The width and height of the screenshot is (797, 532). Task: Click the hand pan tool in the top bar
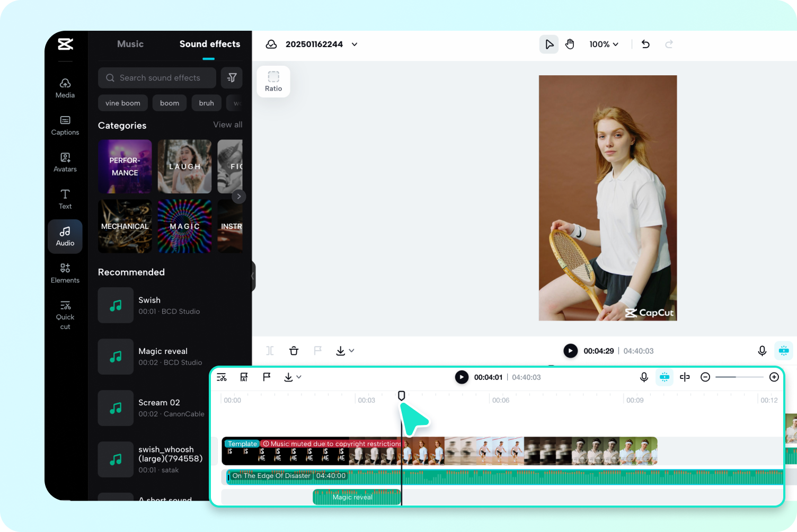click(x=570, y=44)
